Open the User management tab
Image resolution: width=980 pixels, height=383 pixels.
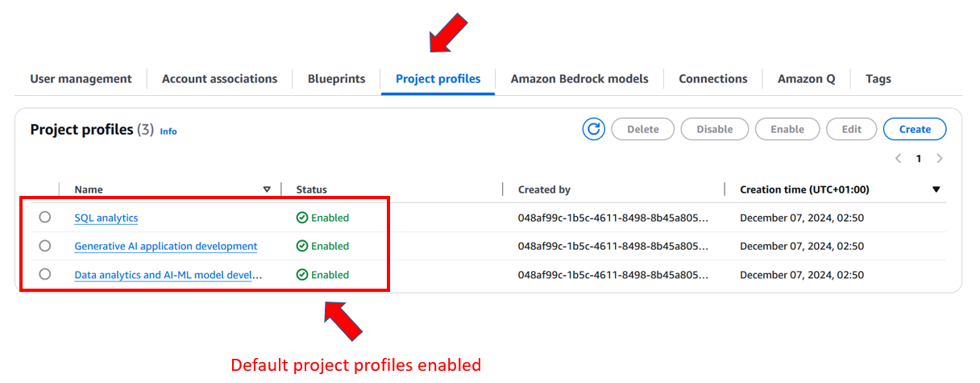pos(81,79)
